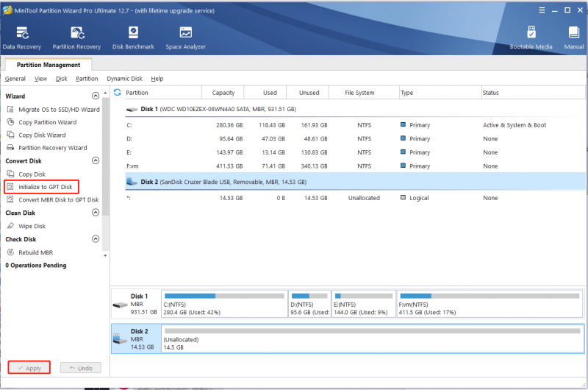This screenshot has height=390, width=588.
Task: Open the Partition menu
Action: [87, 79]
